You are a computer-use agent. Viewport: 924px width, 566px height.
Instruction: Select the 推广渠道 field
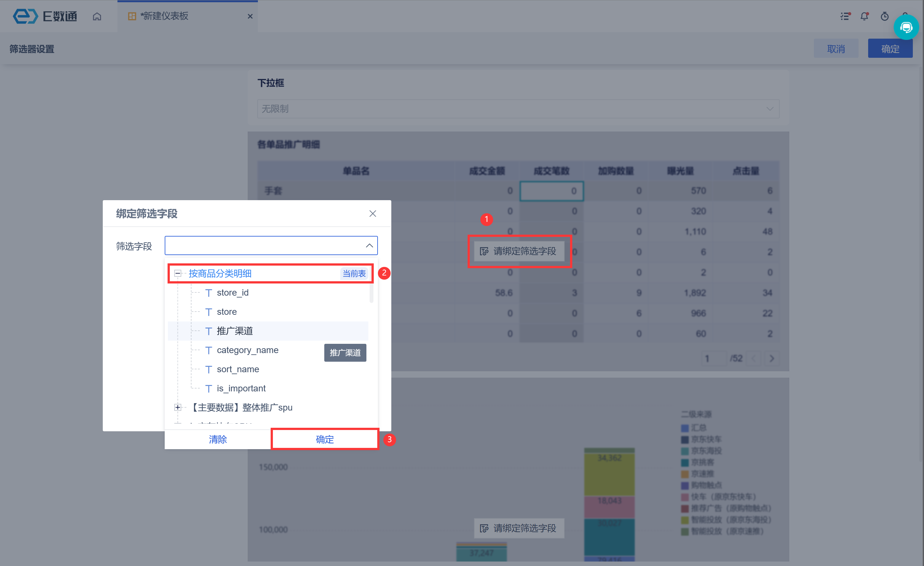(235, 331)
